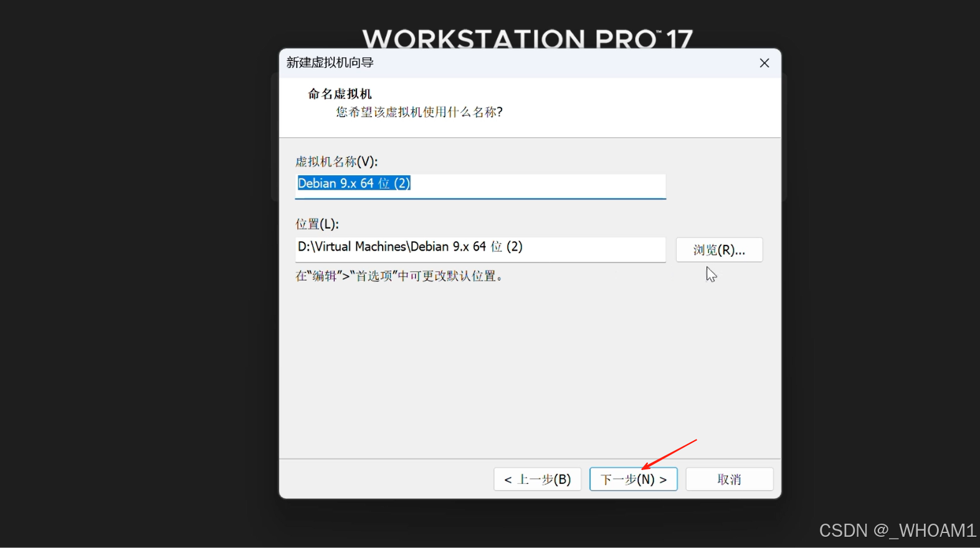980x548 pixels.
Task: Click the 您希望该虚拟机使用什么名称? subtitle
Action: coord(419,112)
